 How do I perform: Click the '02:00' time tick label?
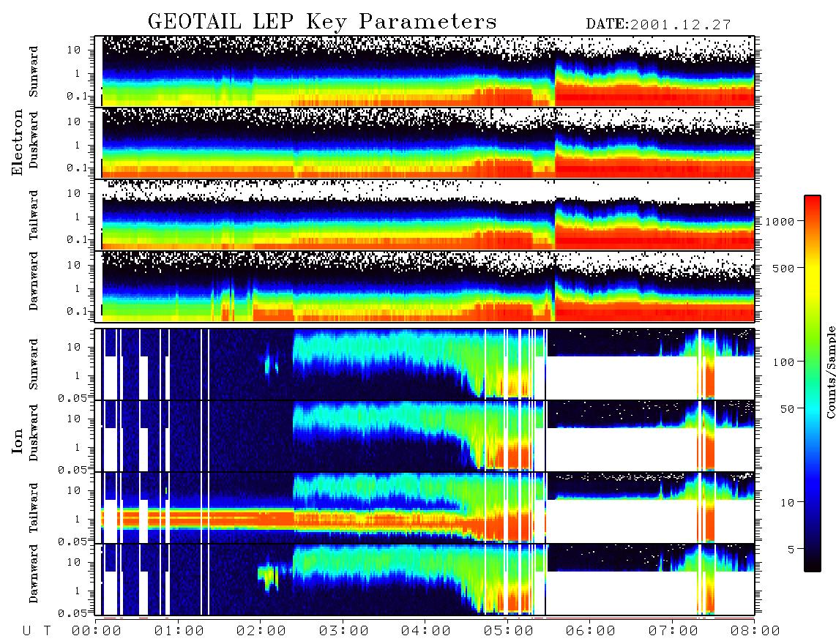tap(261, 632)
